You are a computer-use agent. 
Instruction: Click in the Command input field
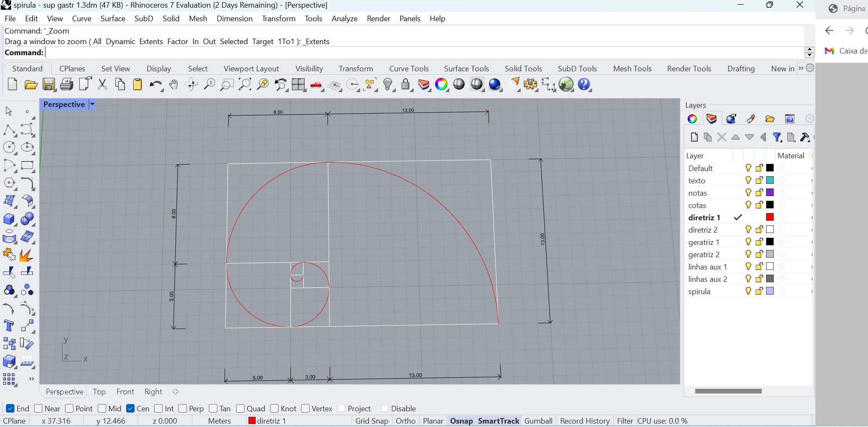(425, 53)
